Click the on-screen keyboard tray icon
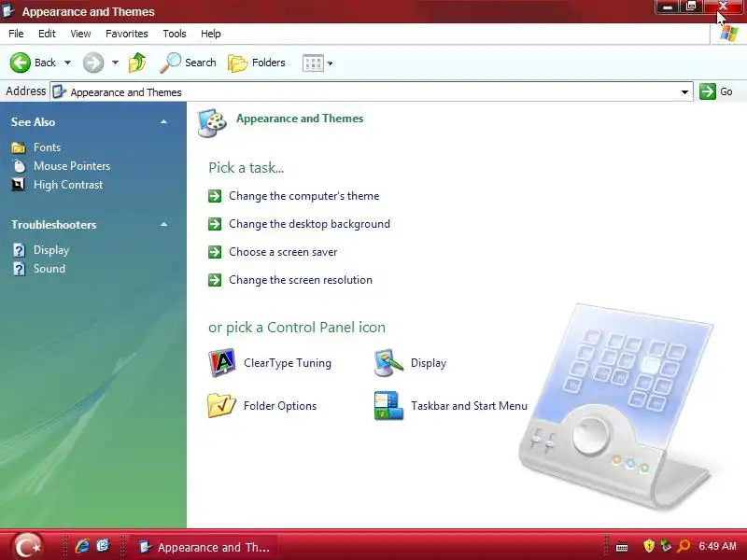747x560 pixels. click(622, 547)
